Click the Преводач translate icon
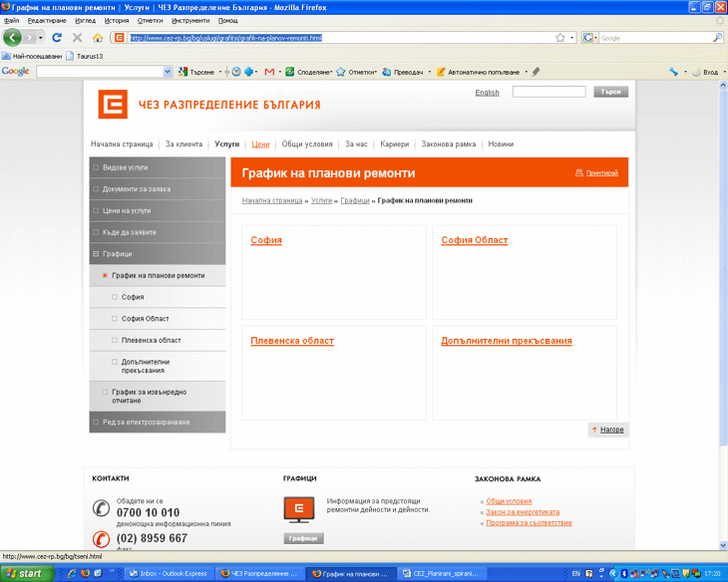Viewport: 728px width, 582px height. click(386, 72)
